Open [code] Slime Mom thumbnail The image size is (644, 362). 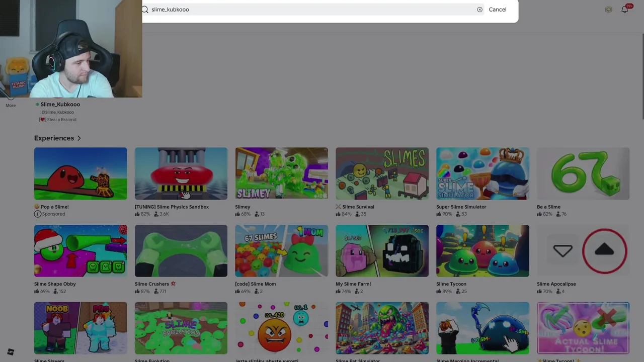281,251
